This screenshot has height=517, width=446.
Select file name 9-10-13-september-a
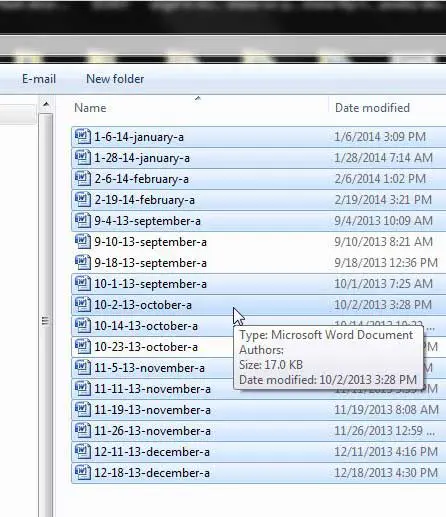coord(150,242)
